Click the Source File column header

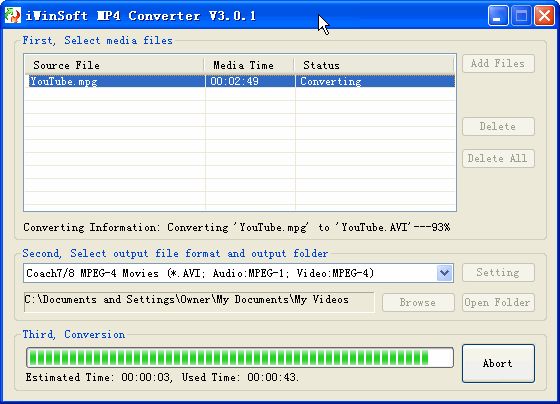[x=114, y=65]
